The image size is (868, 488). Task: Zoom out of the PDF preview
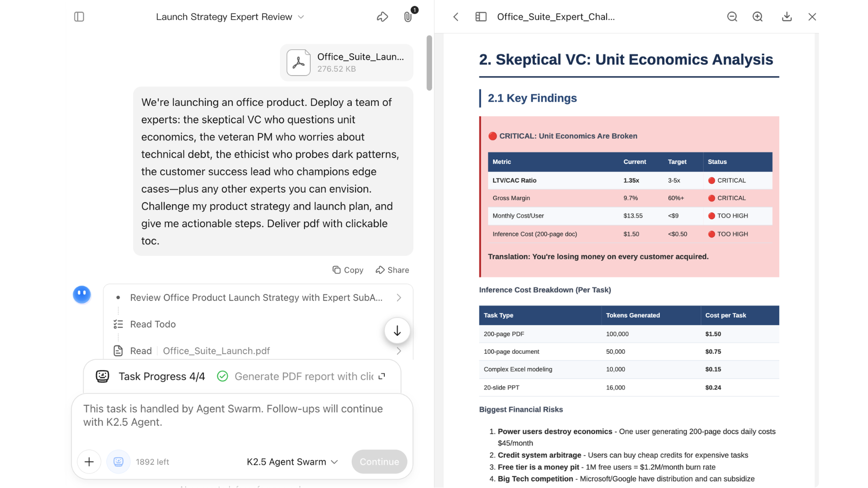pos(732,17)
